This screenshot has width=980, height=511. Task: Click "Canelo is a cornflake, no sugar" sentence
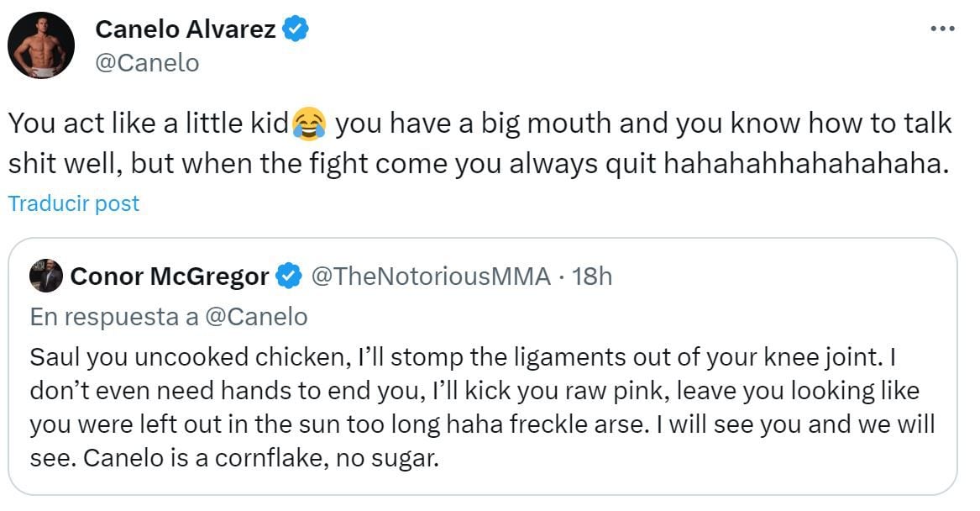[x=233, y=460]
